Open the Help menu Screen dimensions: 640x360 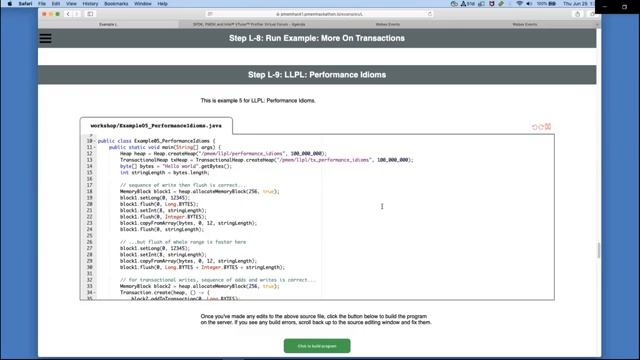162,4
